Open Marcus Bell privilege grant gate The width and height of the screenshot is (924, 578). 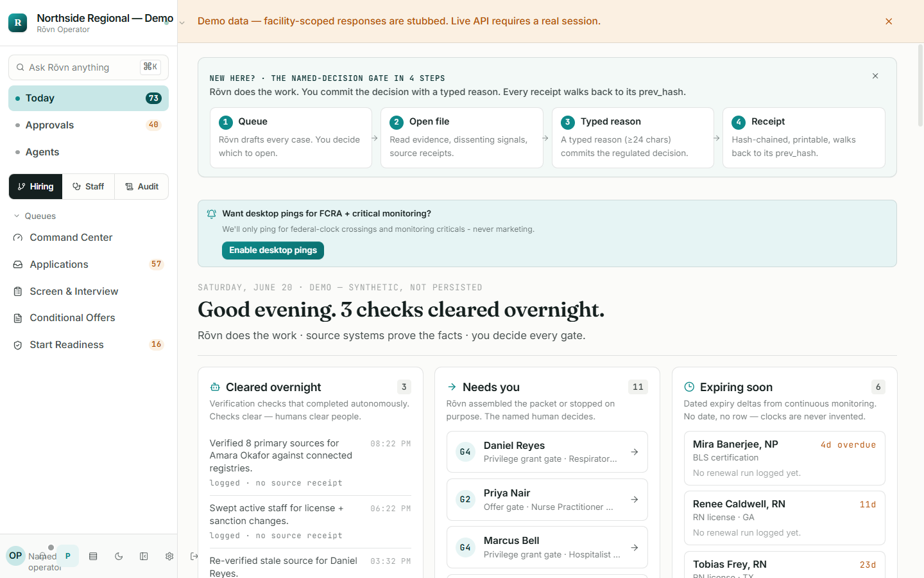[x=547, y=548]
